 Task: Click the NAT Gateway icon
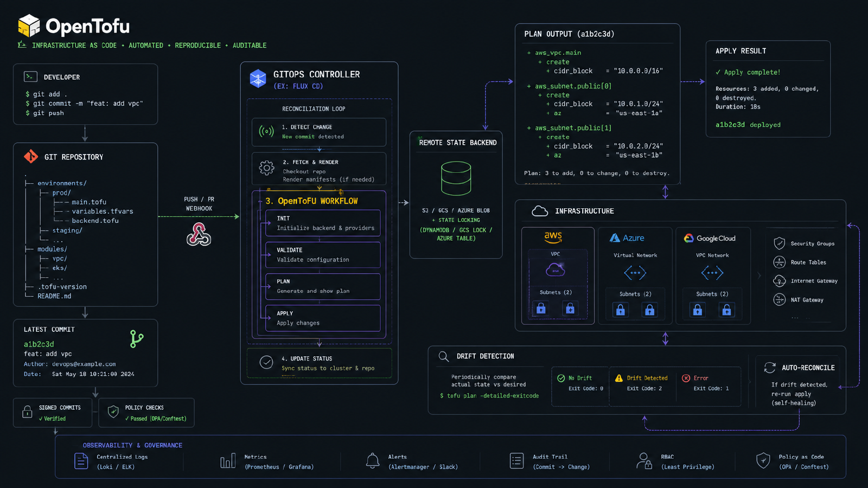(780, 299)
